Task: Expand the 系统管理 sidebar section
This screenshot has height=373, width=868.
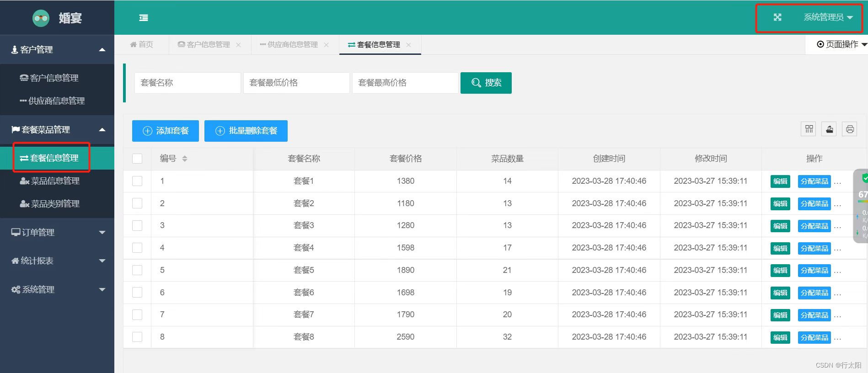Action: click(x=57, y=289)
